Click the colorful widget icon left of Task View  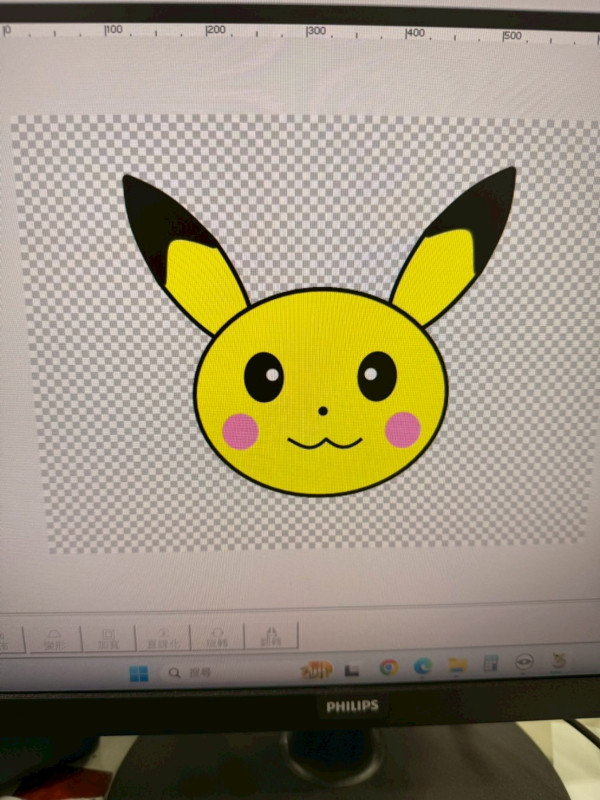(x=316, y=669)
